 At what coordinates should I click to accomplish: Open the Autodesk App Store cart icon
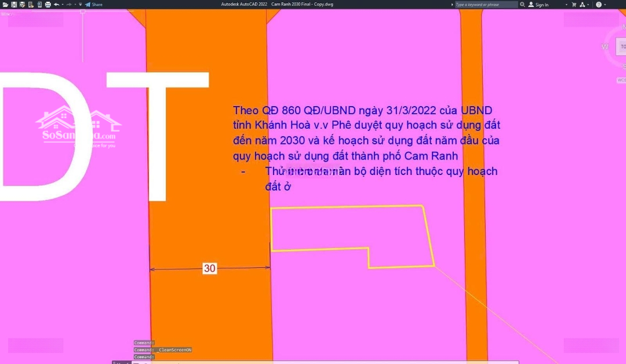coord(574,5)
